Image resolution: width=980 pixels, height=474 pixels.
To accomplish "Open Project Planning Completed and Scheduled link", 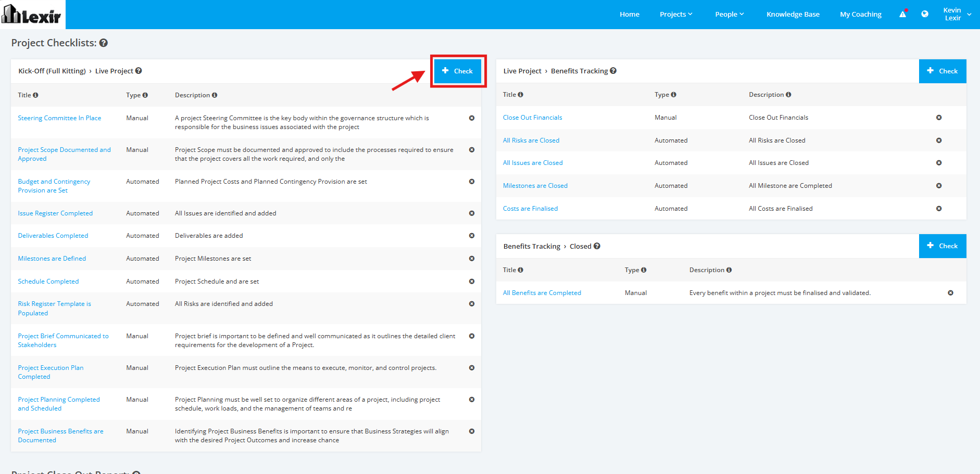I will point(59,404).
